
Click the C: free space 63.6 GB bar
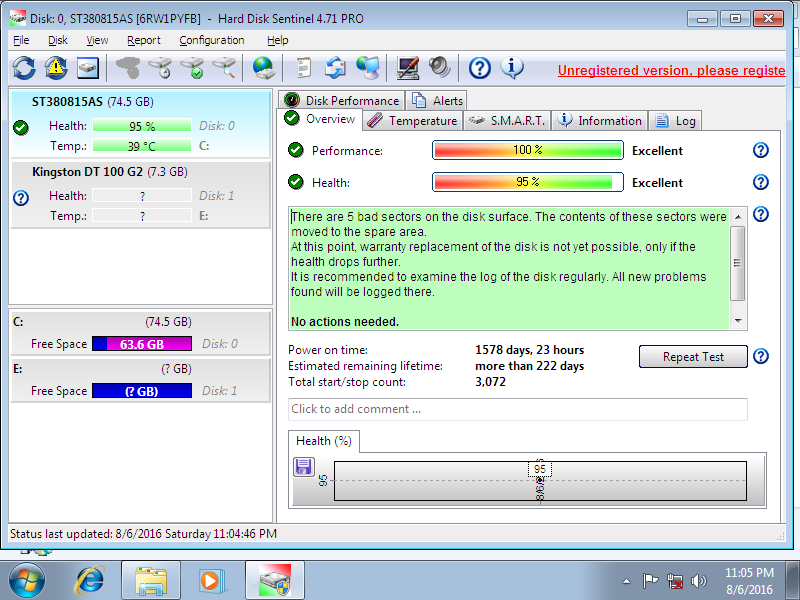pyautogui.click(x=142, y=344)
